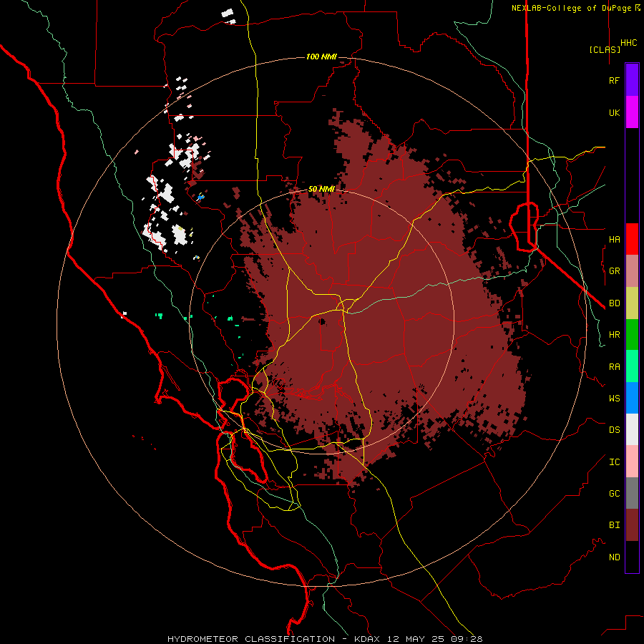Click the ND no data swatch

(x=632, y=557)
